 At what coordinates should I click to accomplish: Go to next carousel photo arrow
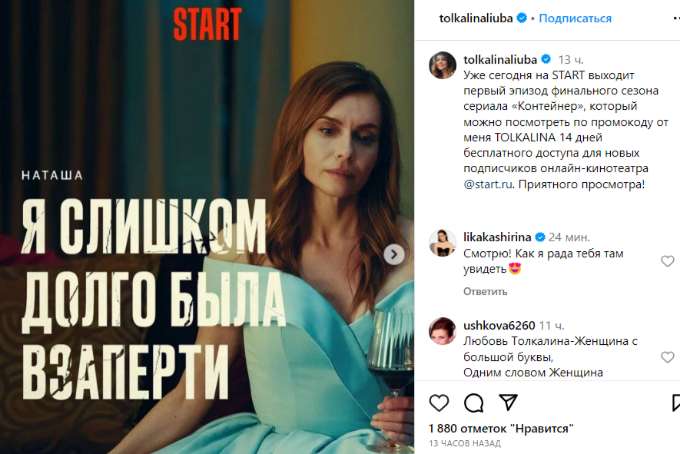(x=394, y=255)
